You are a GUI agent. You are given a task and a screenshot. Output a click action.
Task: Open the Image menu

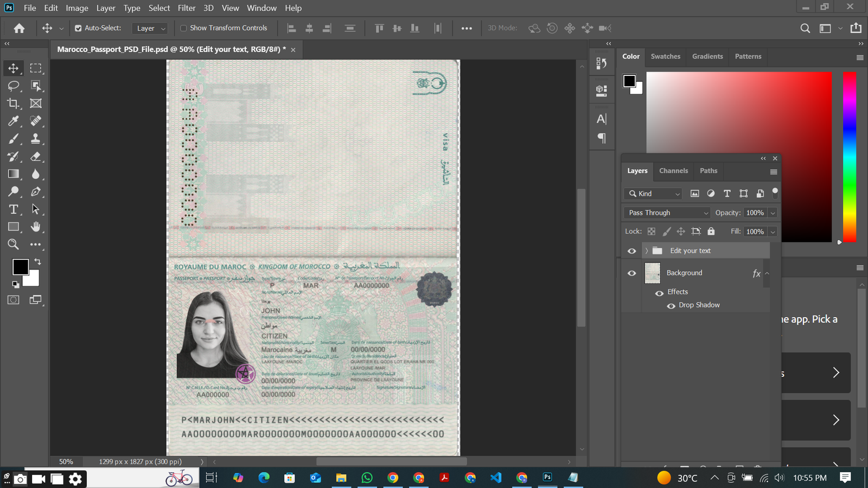coord(77,8)
